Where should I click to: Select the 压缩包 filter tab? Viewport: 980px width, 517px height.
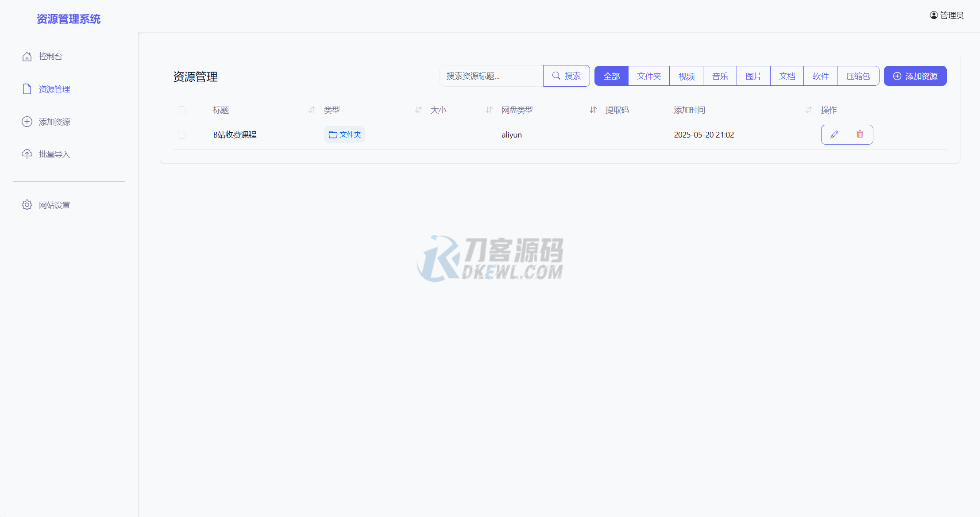(x=858, y=76)
